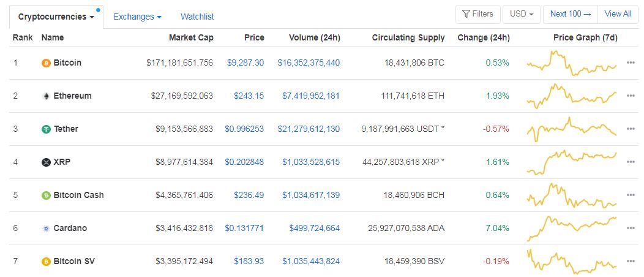Click the Bitcoin coin logo icon
The height and width of the screenshot is (277, 644).
[46, 63]
